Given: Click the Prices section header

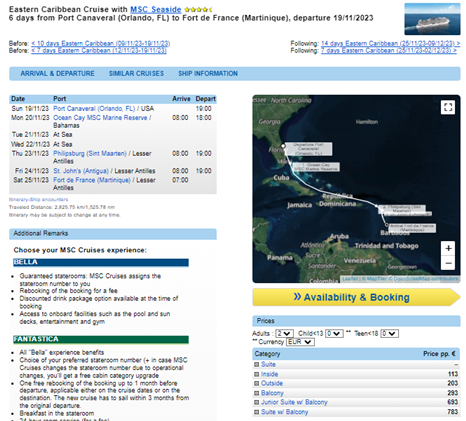Looking at the screenshot, I should (x=356, y=321).
